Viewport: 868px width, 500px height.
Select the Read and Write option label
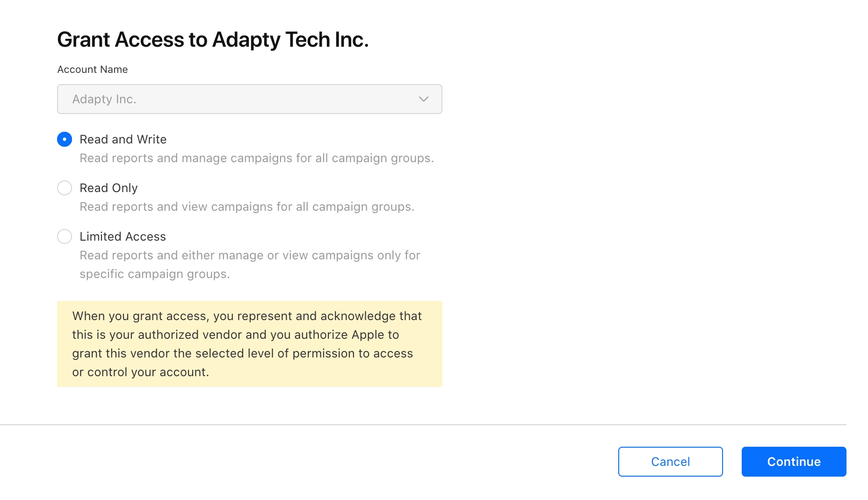(x=123, y=139)
